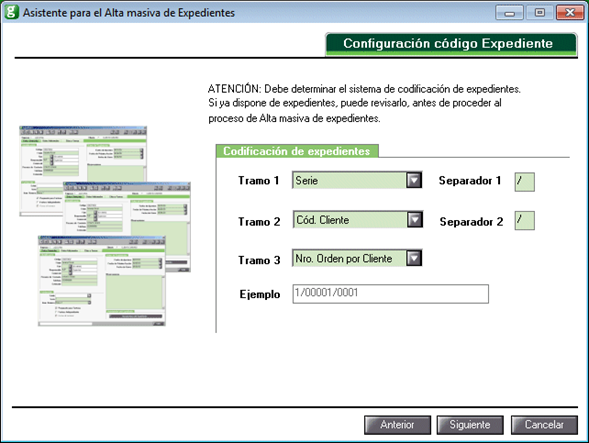589x443 pixels.
Task: Open the Tramo 1 dropdown arrow
Action: point(414,180)
